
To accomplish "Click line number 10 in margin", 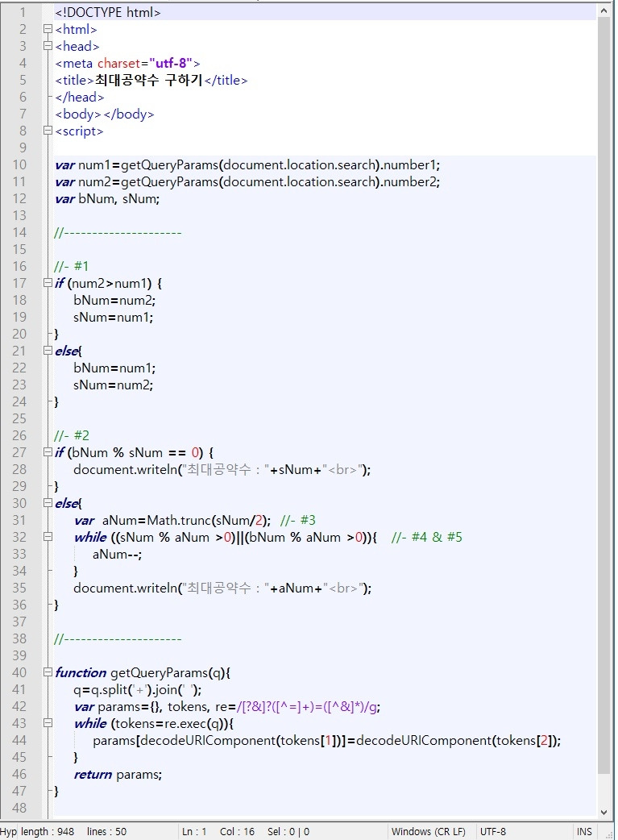I will [19, 164].
